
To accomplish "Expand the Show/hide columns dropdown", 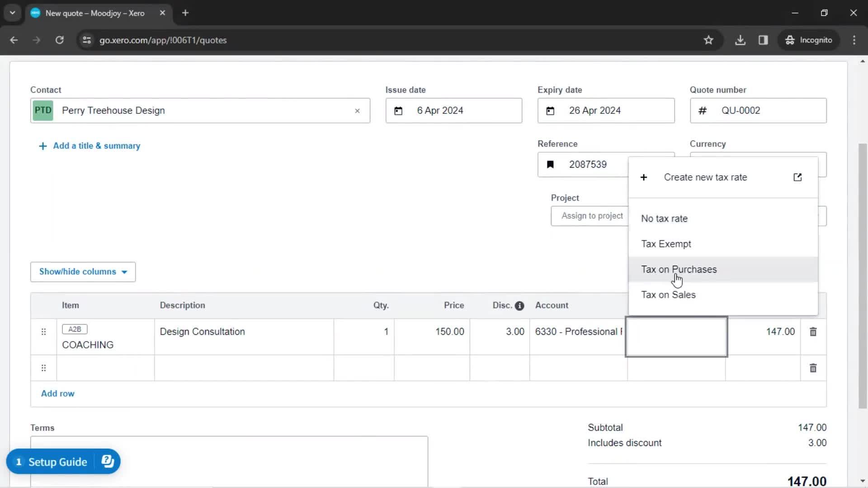I will pyautogui.click(x=83, y=272).
